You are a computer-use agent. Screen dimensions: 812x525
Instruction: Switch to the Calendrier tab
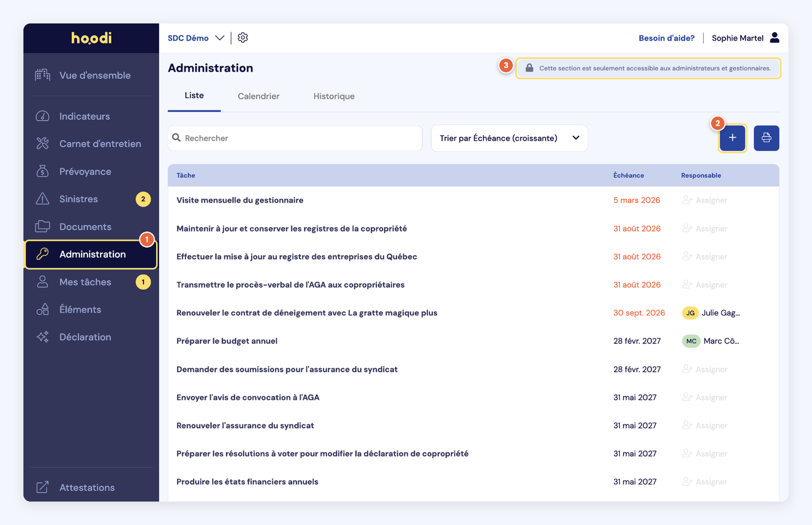(x=259, y=96)
